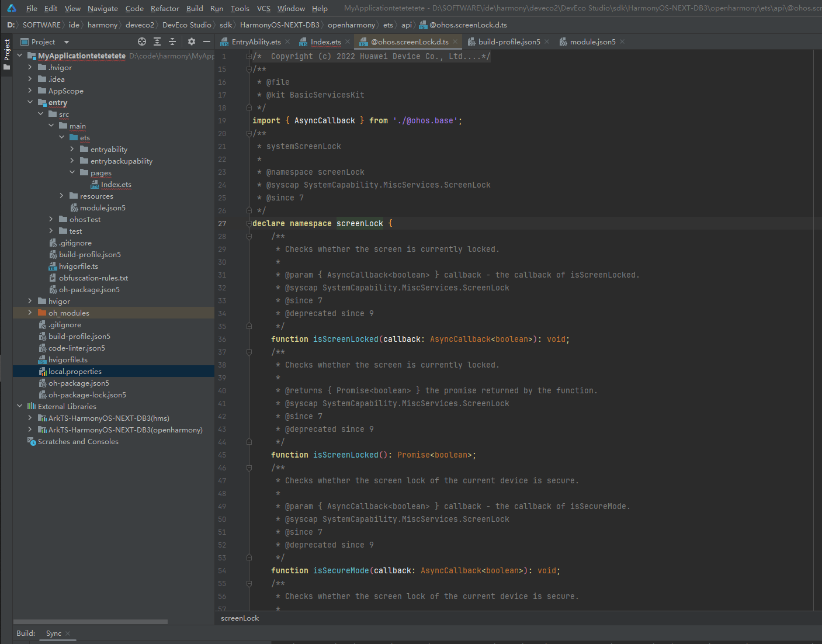This screenshot has height=644, width=822.
Task: Collapse the External Libraries node
Action: (x=19, y=406)
